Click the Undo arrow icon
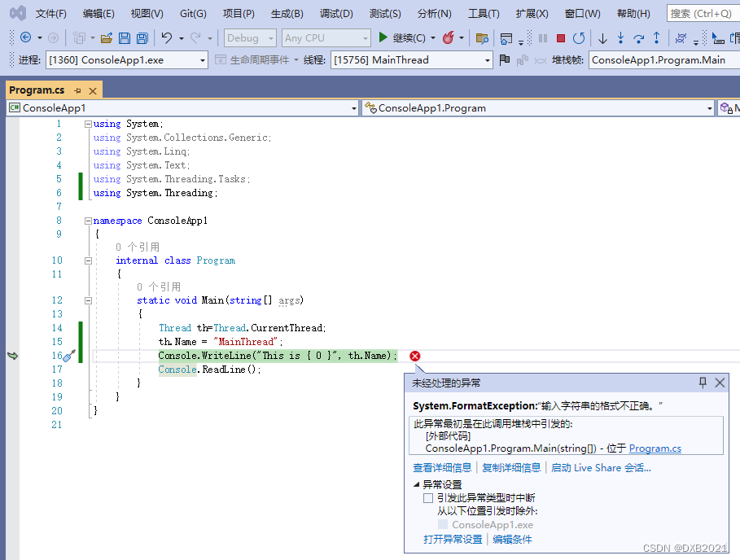740x560 pixels. click(x=167, y=38)
